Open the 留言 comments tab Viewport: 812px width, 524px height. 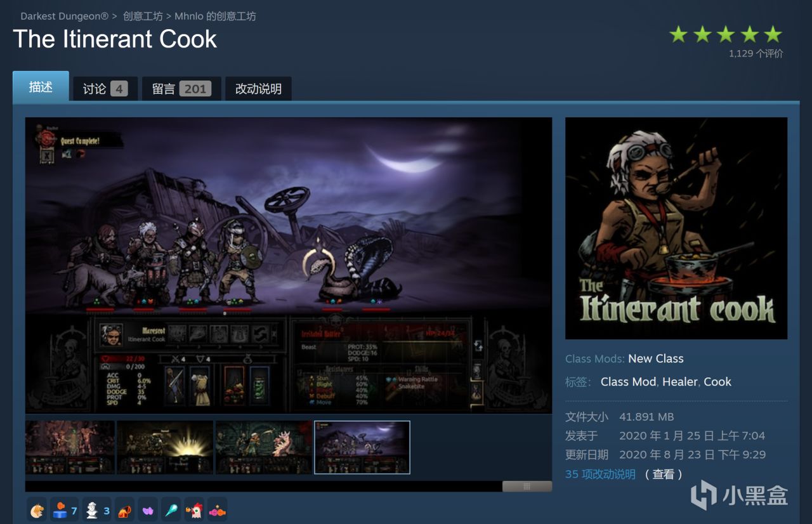(181, 89)
